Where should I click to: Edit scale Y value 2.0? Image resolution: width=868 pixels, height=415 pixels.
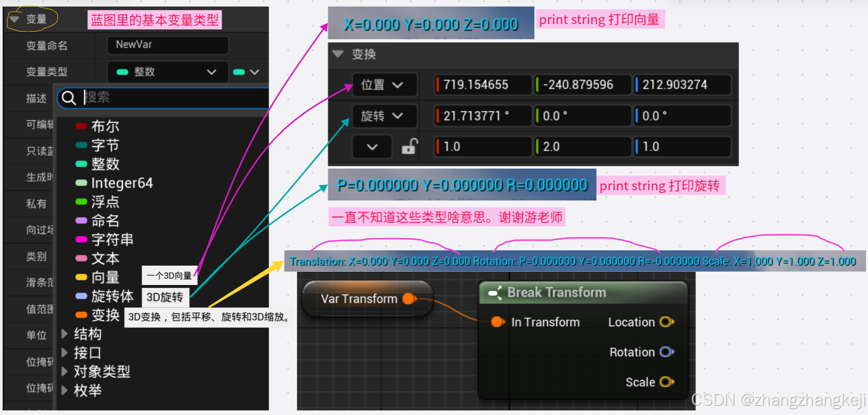click(583, 147)
